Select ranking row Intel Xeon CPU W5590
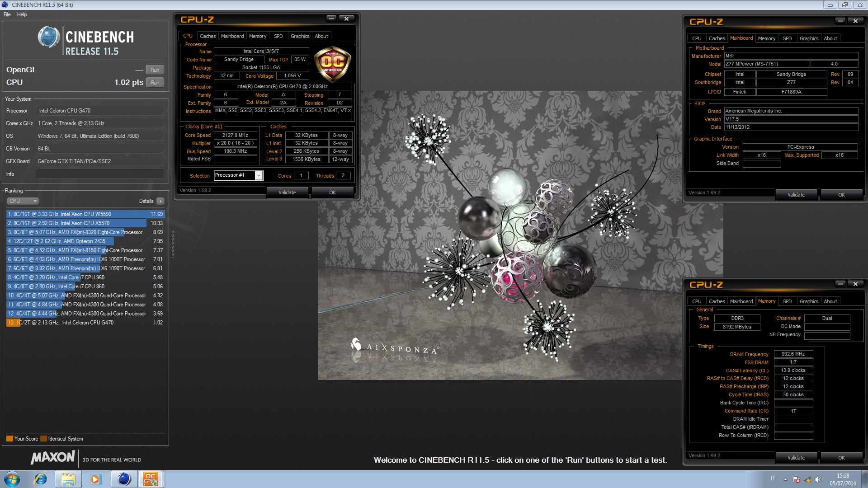868x488 pixels. click(85, 214)
